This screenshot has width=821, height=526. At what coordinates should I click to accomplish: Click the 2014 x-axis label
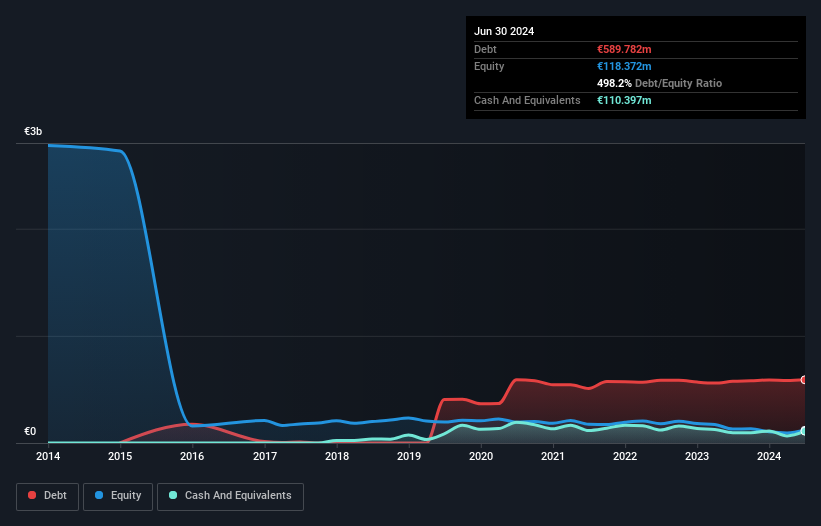click(48, 456)
